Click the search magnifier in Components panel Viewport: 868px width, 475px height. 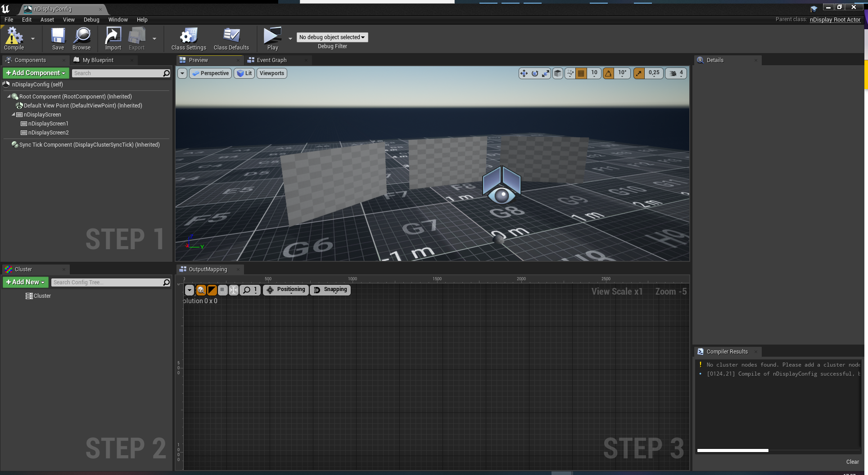tap(167, 73)
